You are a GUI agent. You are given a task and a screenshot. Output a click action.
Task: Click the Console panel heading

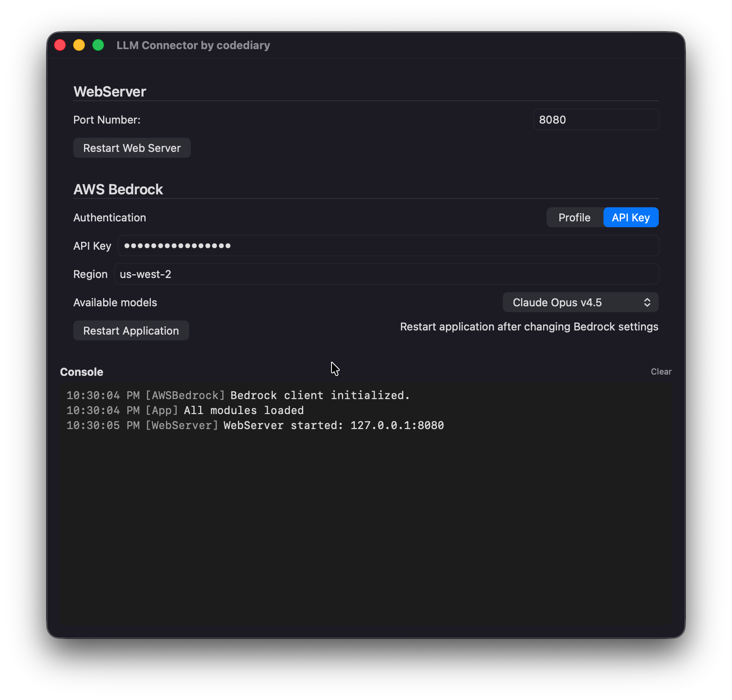pos(82,372)
